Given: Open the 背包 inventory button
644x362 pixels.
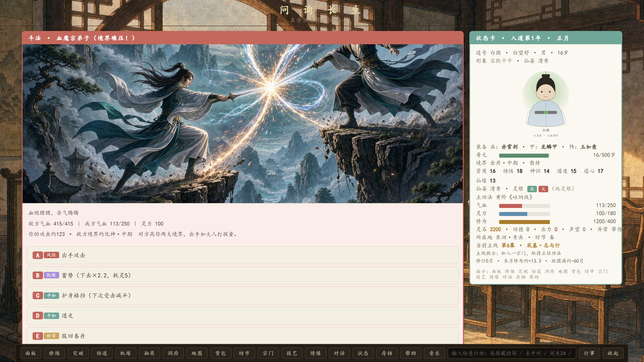Looking at the screenshot, I should coord(221,353).
